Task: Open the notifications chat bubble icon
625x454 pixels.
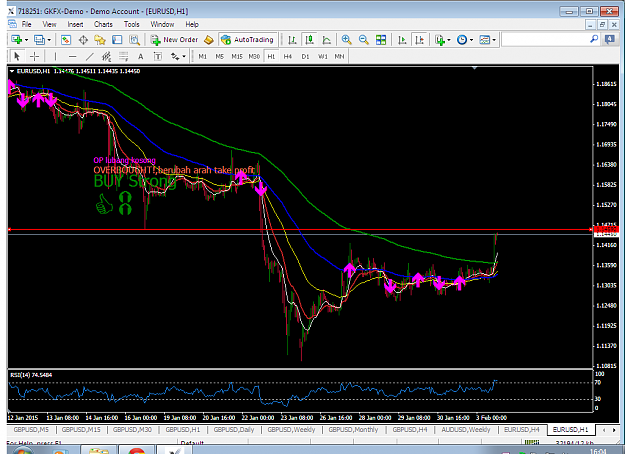Action: pyautogui.click(x=610, y=39)
